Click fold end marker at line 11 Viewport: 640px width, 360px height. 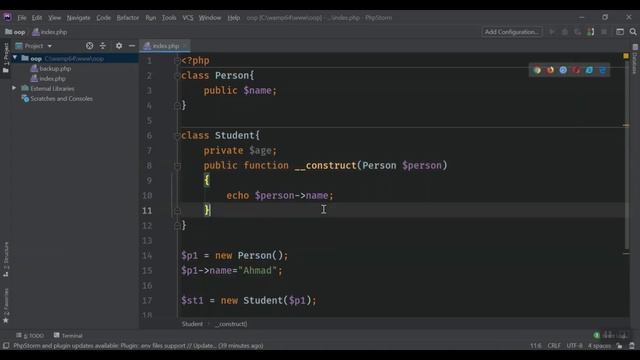click(x=177, y=211)
